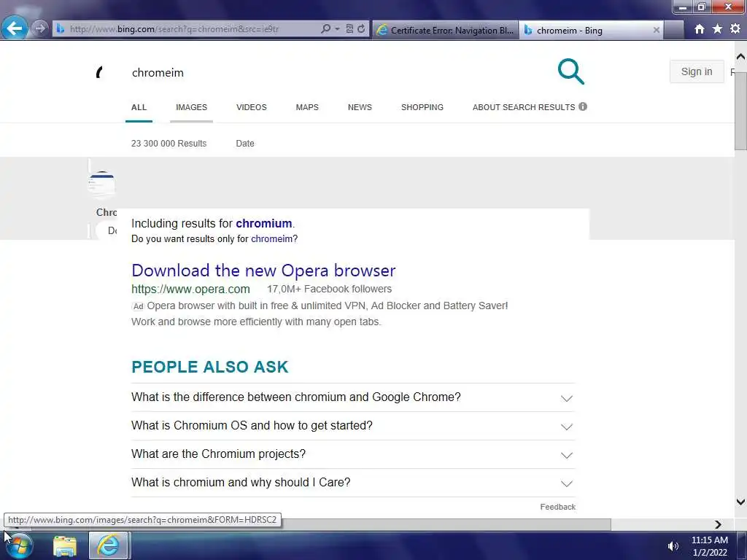The image size is (747, 560).
Task: Click vertical scrollbar down arrow
Action: (x=740, y=502)
